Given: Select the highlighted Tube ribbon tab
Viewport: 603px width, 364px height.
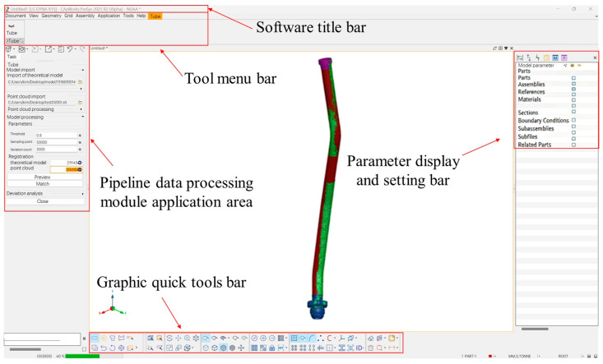Looking at the screenshot, I should click(155, 16).
